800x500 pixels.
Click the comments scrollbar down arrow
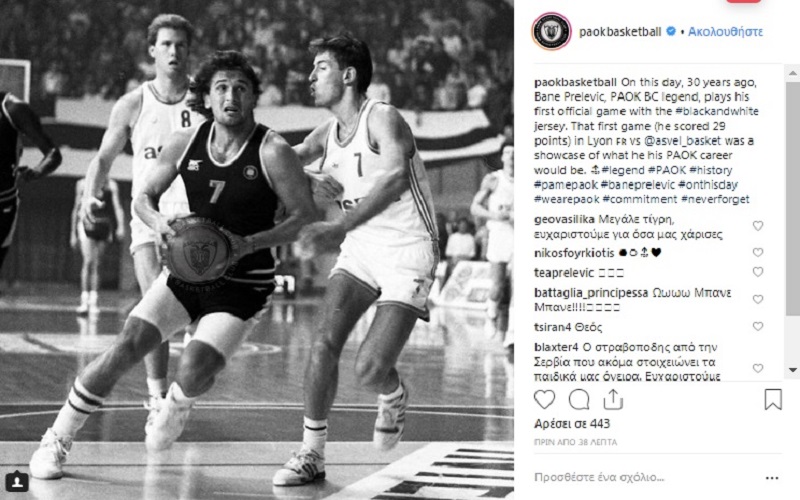[793, 370]
